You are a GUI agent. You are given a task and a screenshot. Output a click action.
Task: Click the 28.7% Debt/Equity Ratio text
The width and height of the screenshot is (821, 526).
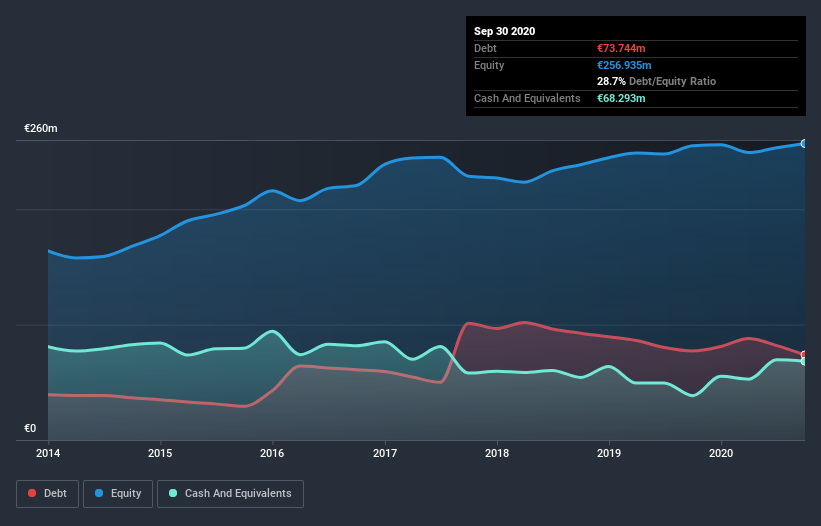[x=657, y=81]
